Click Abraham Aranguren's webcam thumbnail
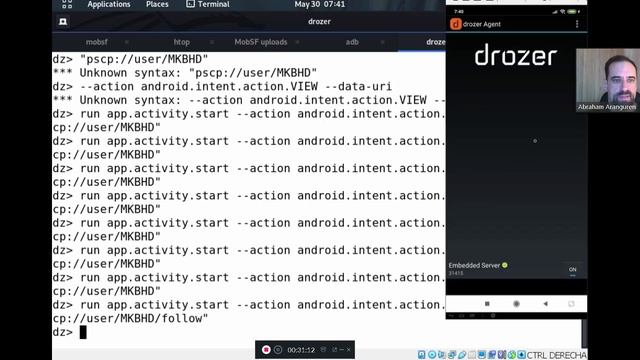Screen dimensions: 640x360 [608, 80]
